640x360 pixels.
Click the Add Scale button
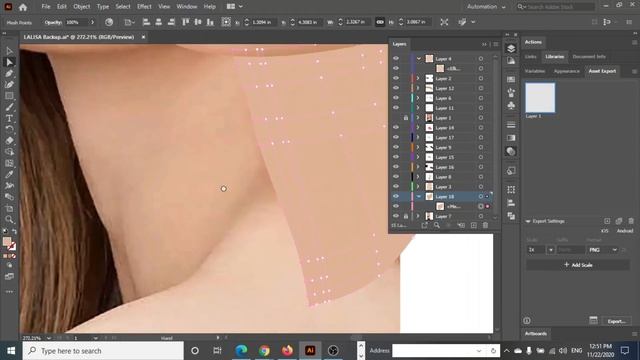click(578, 265)
